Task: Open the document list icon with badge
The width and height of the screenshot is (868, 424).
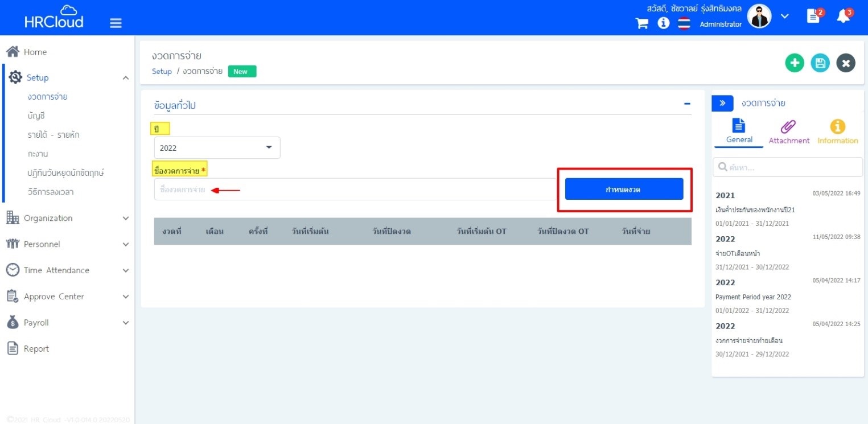Action: tap(813, 17)
